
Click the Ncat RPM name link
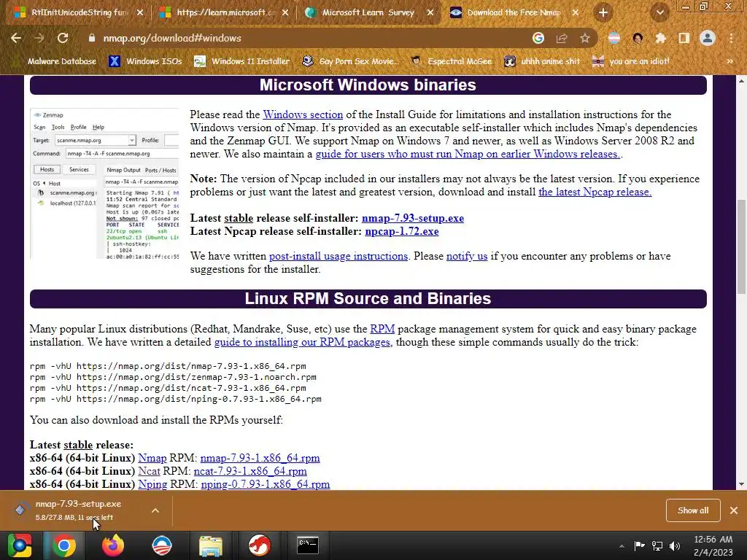pos(149,472)
